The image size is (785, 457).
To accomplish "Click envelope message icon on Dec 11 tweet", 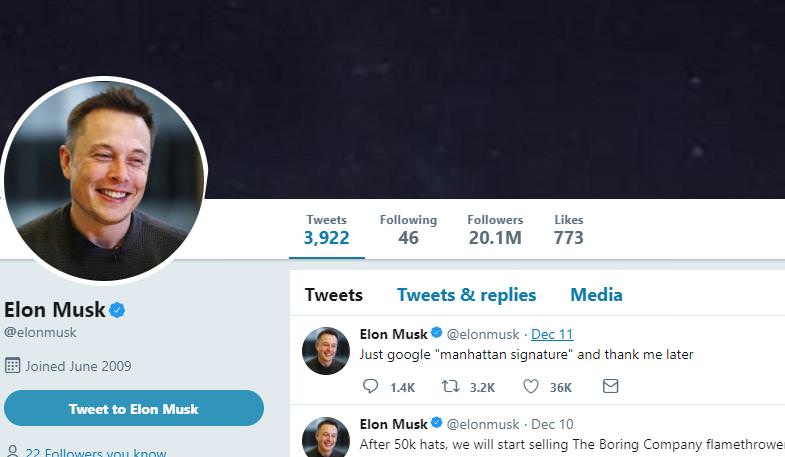I will point(610,386).
